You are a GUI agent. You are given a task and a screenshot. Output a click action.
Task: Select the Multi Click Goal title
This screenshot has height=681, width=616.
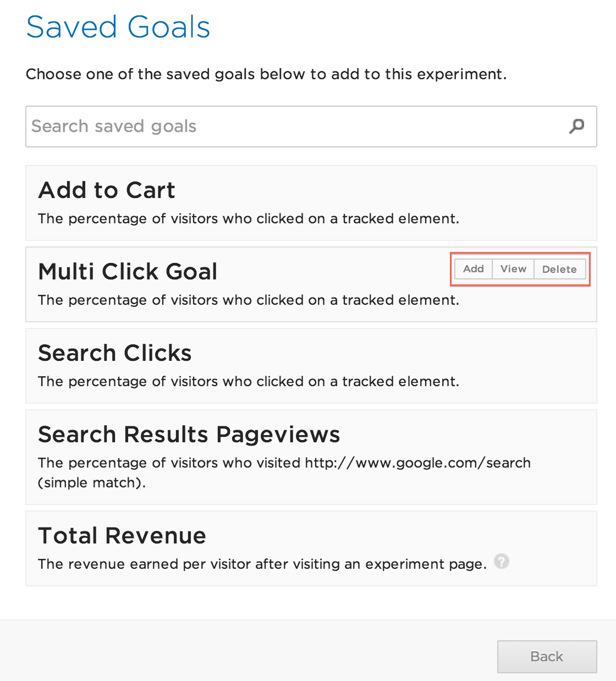[128, 272]
